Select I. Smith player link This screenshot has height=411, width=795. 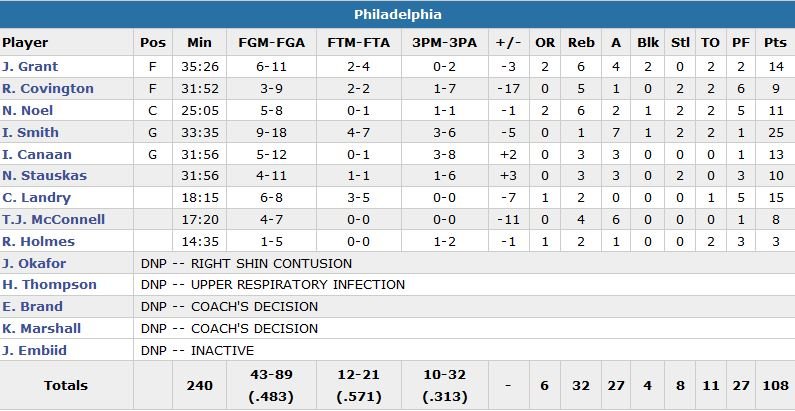pyautogui.click(x=30, y=133)
